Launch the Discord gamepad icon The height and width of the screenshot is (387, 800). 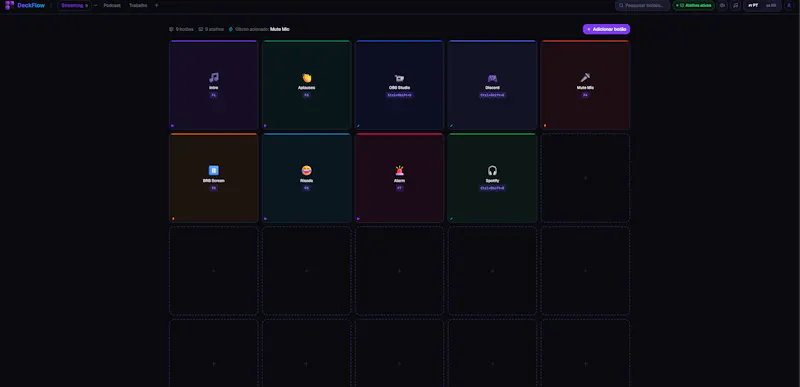[x=492, y=78]
